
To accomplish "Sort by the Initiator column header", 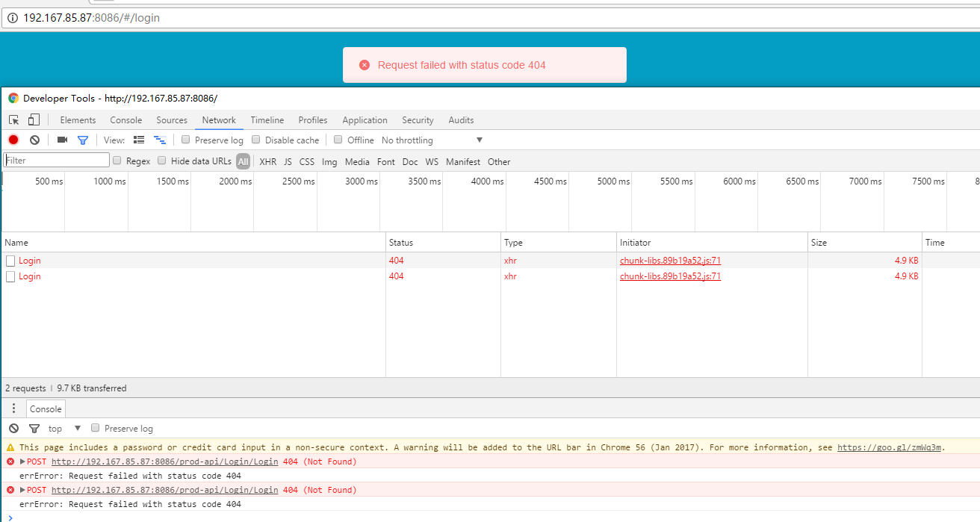I will pos(712,243).
